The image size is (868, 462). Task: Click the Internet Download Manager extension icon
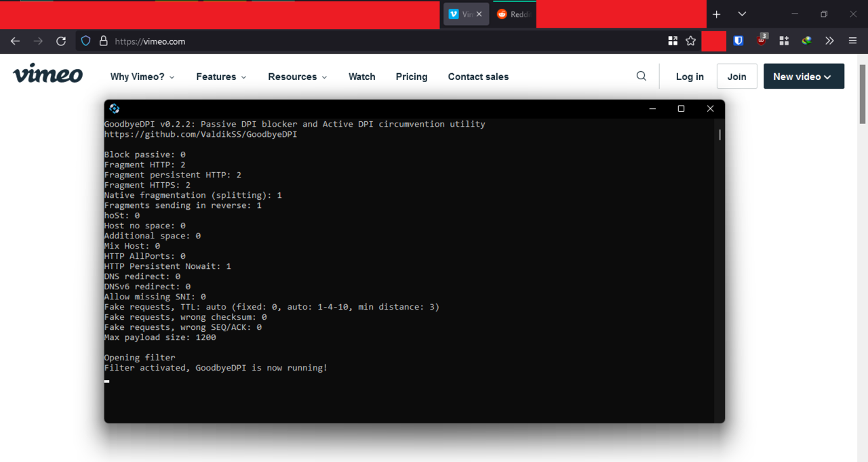pyautogui.click(x=806, y=41)
